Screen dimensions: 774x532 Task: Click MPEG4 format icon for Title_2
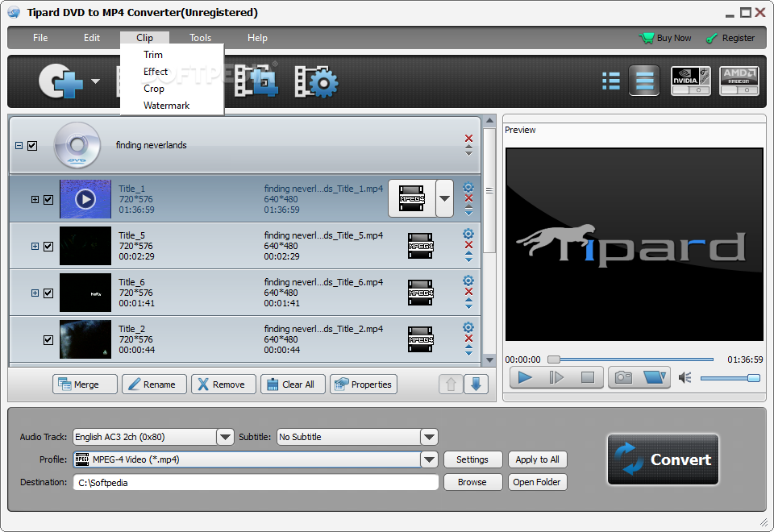(421, 339)
